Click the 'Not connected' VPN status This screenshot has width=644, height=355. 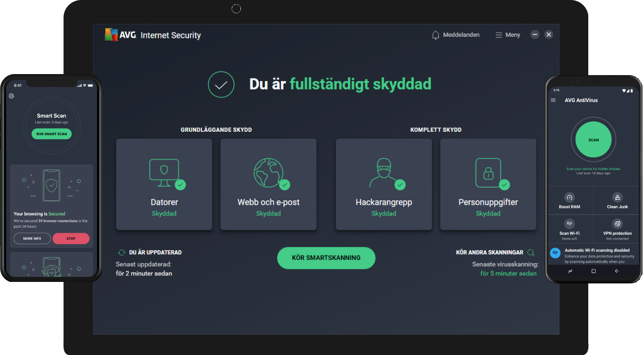click(617, 239)
